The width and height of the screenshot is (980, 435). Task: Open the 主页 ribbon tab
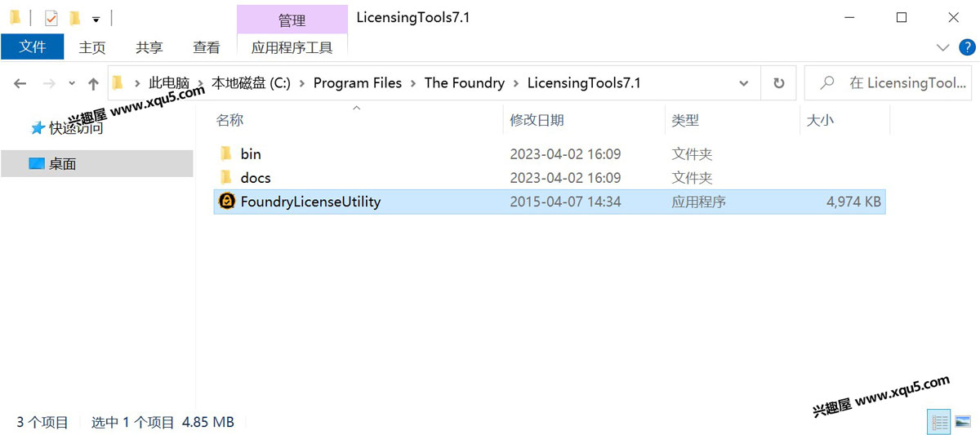pos(92,47)
